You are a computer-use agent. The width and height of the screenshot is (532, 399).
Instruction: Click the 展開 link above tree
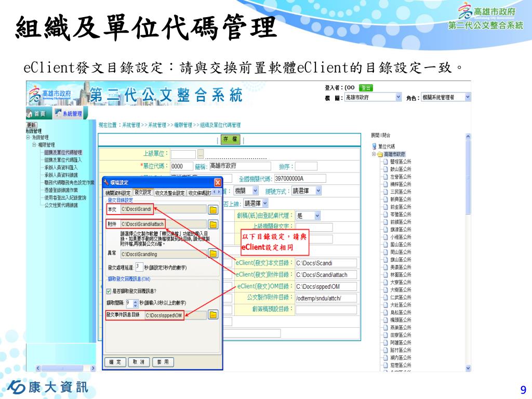tap(375, 136)
